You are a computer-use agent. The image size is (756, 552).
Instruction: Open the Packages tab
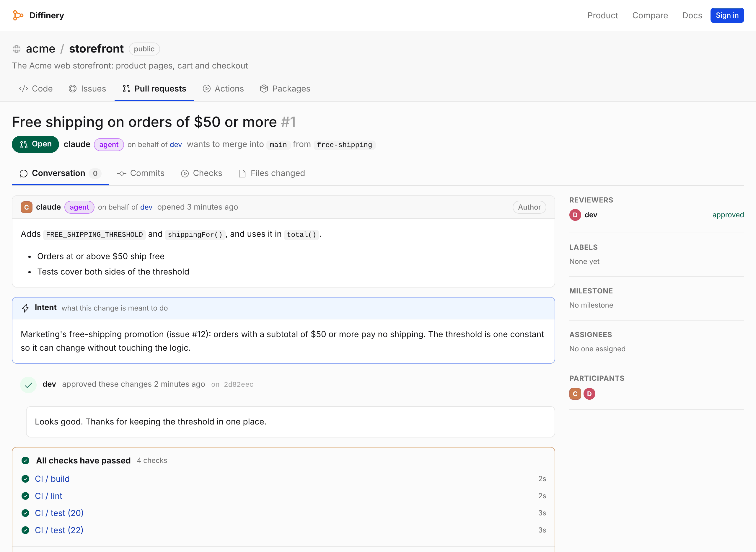coord(285,89)
